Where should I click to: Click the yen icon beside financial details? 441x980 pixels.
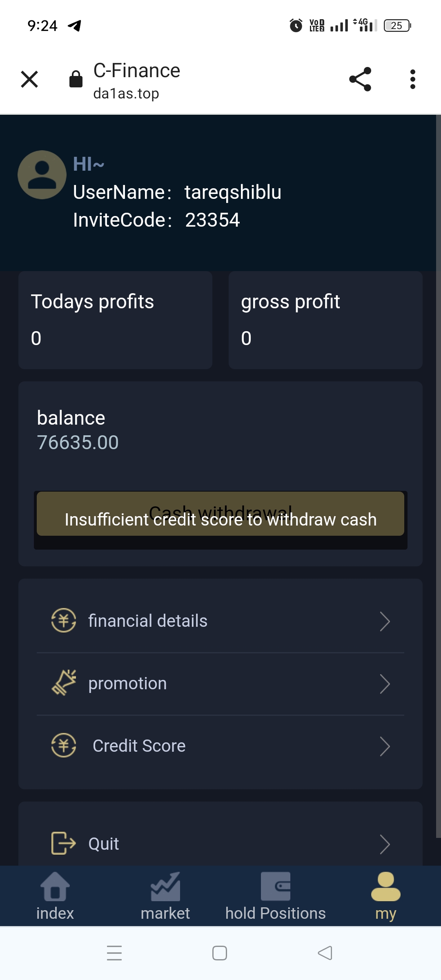[x=64, y=621]
